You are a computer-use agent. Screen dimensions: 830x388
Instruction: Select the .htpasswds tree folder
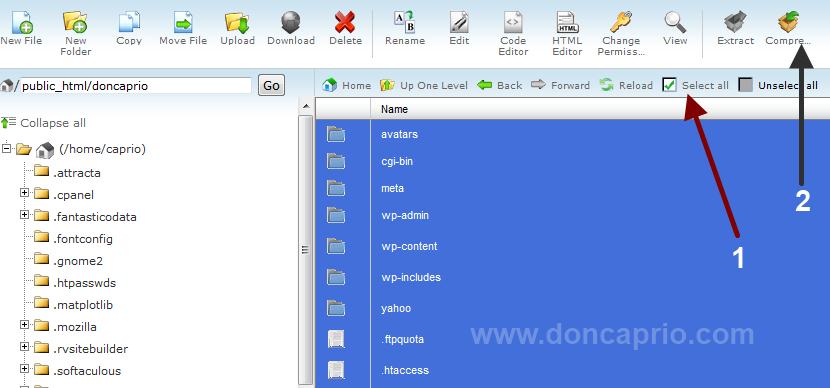tap(75, 283)
